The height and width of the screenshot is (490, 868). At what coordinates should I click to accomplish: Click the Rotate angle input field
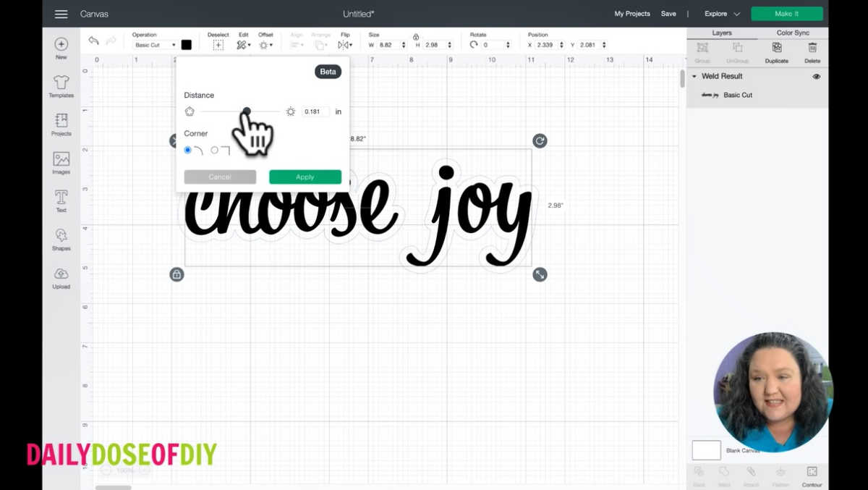coord(493,45)
